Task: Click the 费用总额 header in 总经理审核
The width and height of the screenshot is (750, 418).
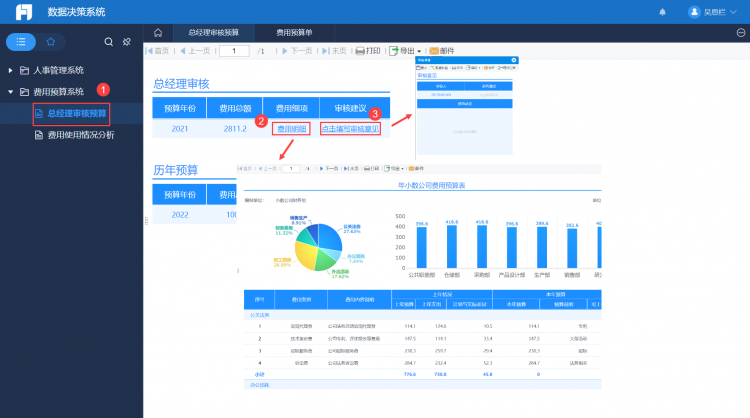Action: click(x=235, y=108)
